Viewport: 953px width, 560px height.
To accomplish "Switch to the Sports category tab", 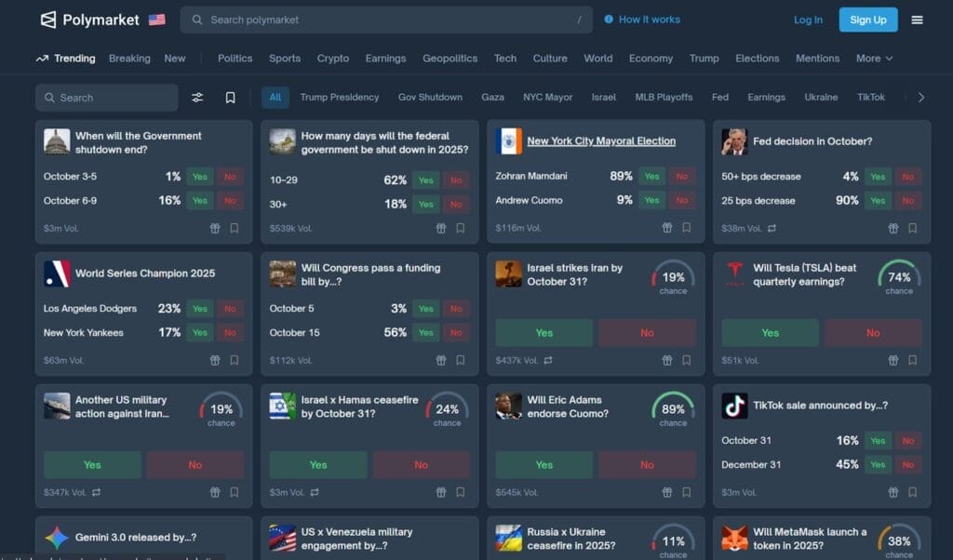I will click(x=285, y=58).
